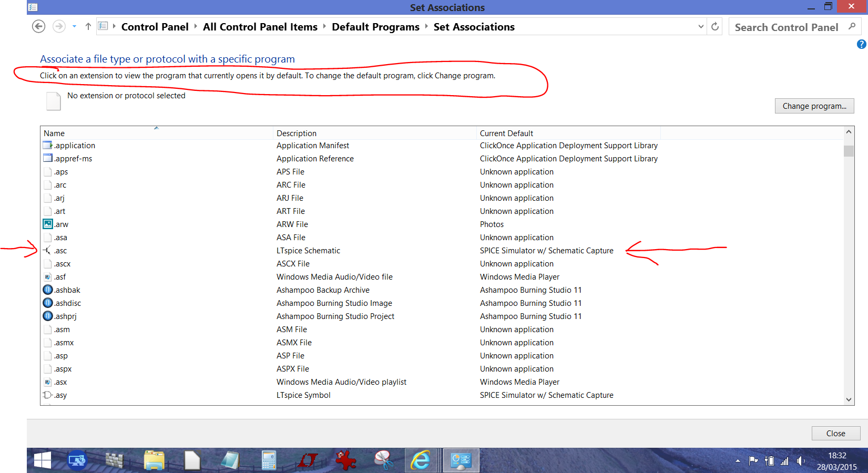Click the Forward navigation arrow
The width and height of the screenshot is (868, 473).
[59, 26]
